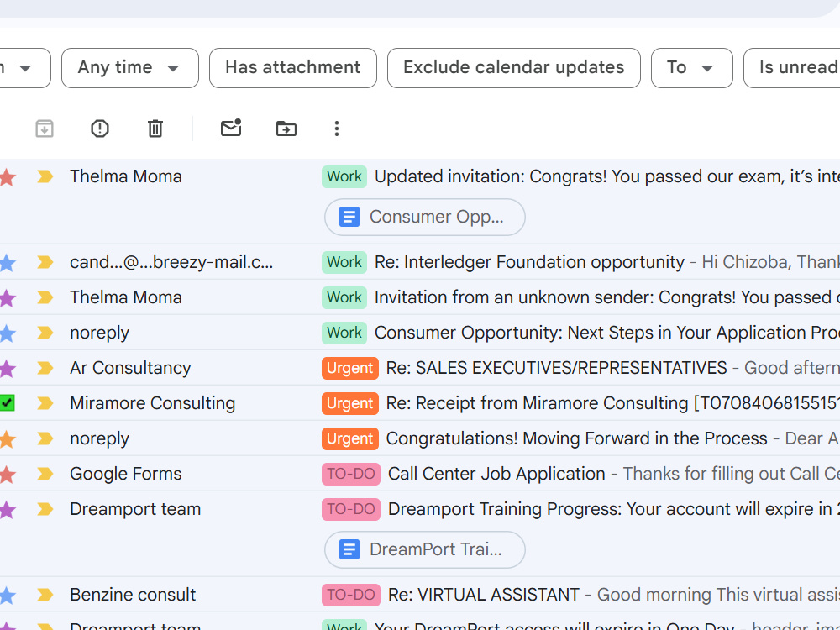This screenshot has width=840, height=630.
Task: Select sender cand...@...breezy-mail.c...
Action: click(x=171, y=262)
